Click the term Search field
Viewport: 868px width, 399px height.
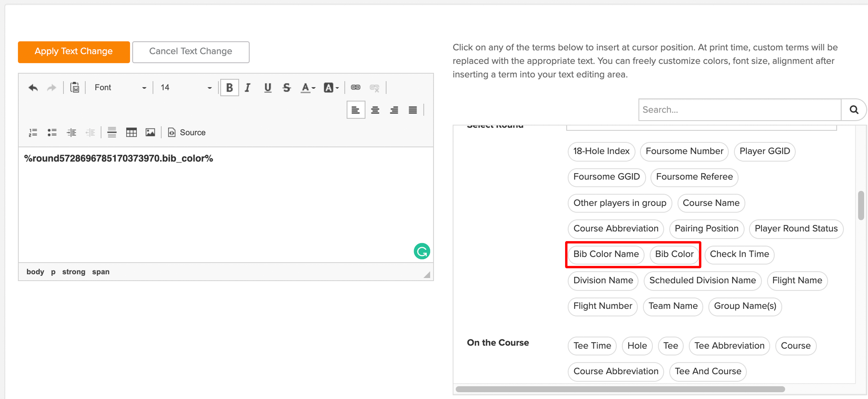[740, 110]
